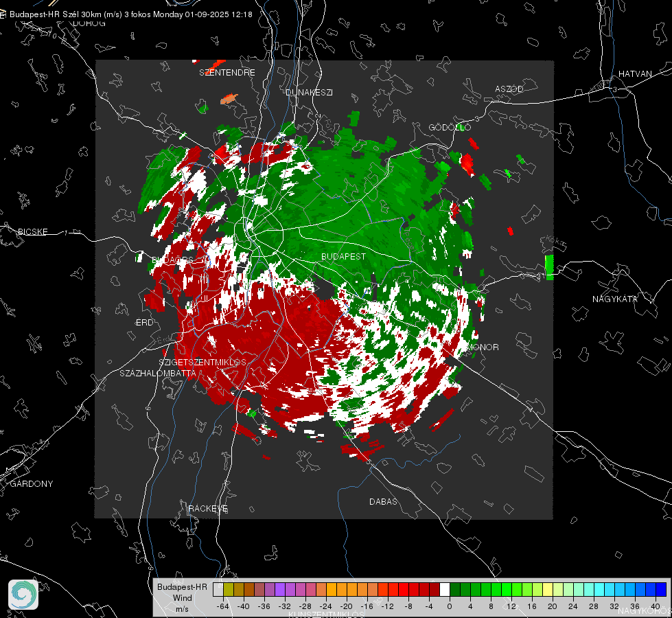Click the radar title text with date
This screenshot has height=618, width=672.
(130, 14)
